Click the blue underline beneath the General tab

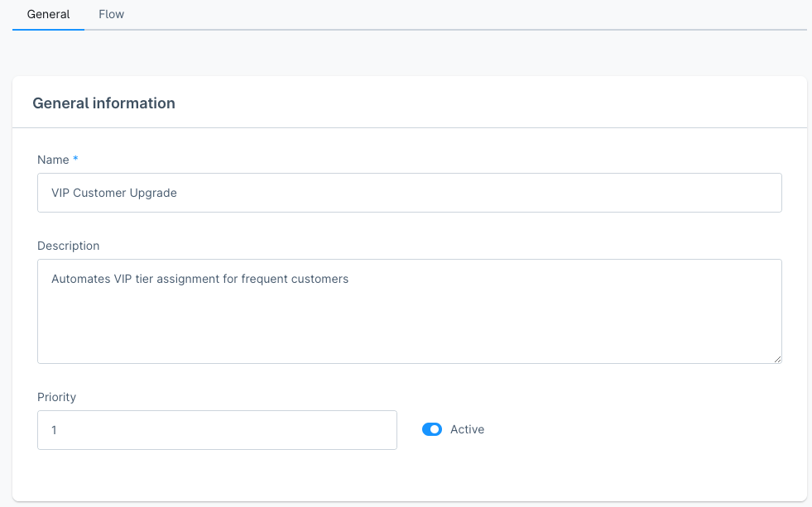[48, 30]
